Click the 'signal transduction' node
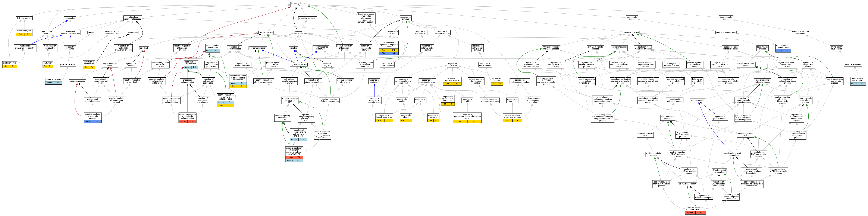Viewport: 868px width, 216px height. click(299, 65)
